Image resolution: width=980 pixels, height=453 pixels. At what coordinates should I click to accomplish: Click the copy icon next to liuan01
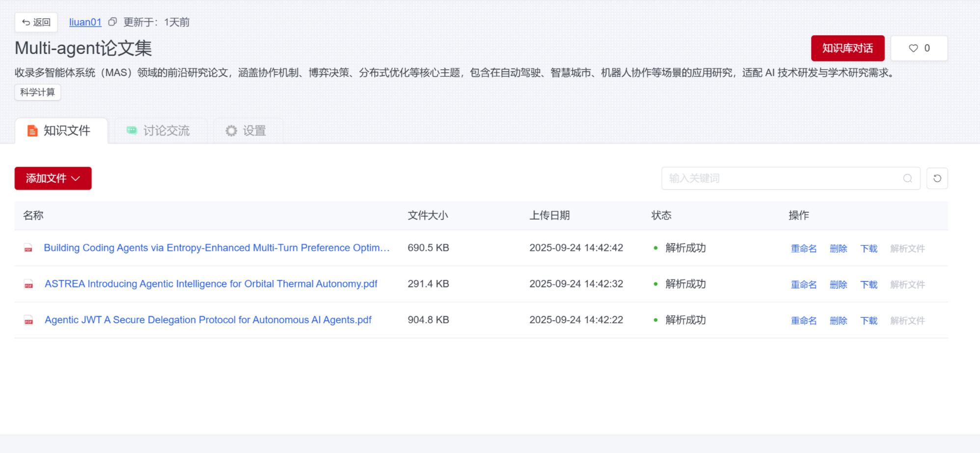click(x=112, y=22)
